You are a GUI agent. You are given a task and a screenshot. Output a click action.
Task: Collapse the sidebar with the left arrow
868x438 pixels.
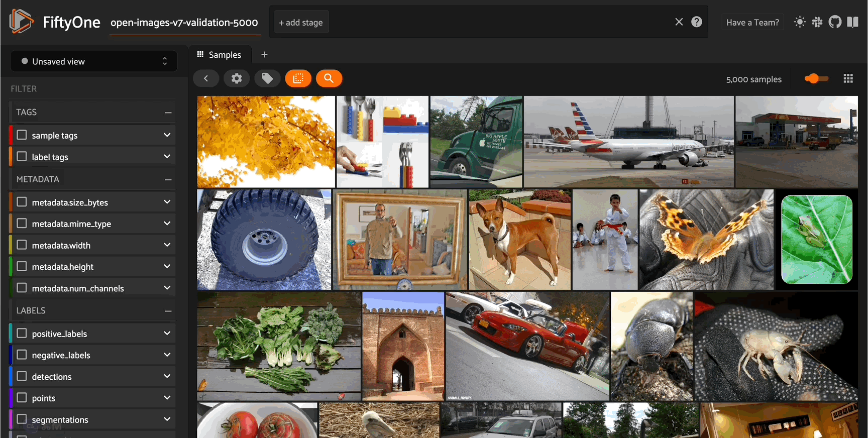tap(206, 78)
